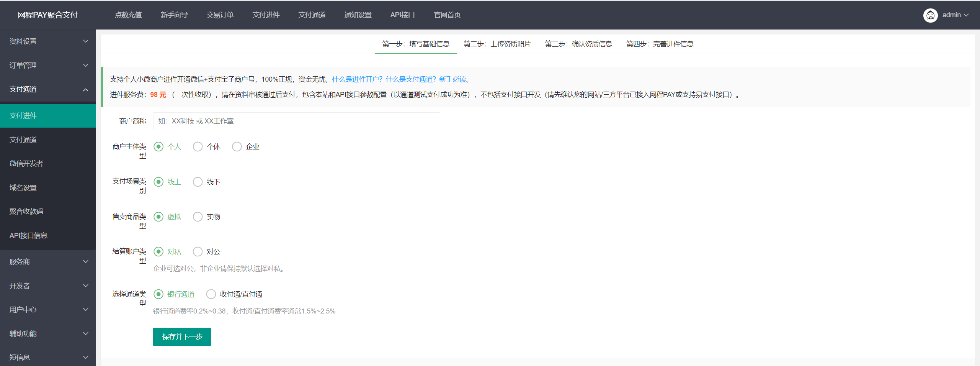
Task: Click the 保存并下一步 button
Action: pos(182,337)
